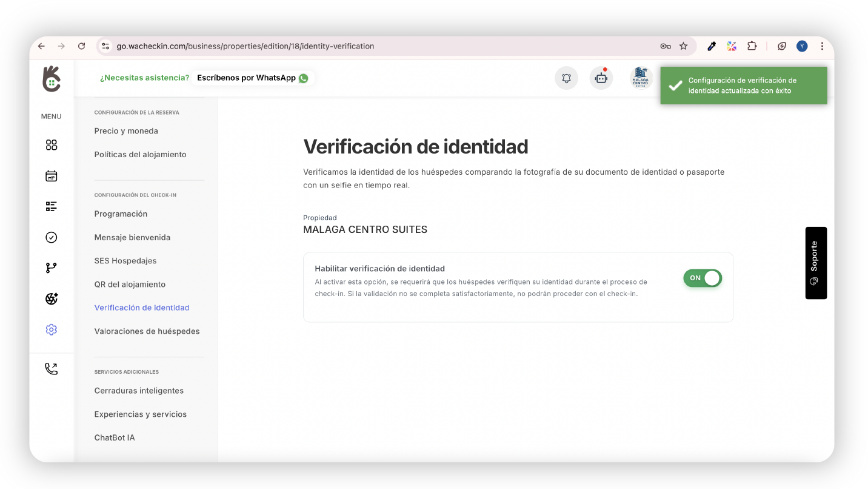This screenshot has width=868, height=489.
Task: Open the branch connections sidebar icon
Action: [x=52, y=268]
